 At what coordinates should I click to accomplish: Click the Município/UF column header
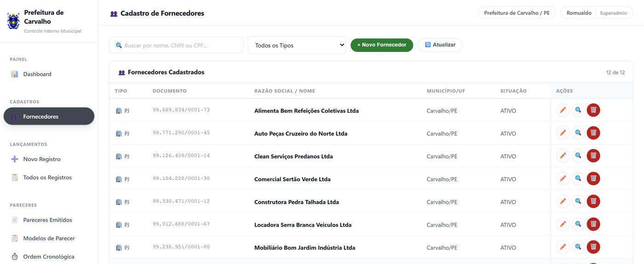[446, 91]
